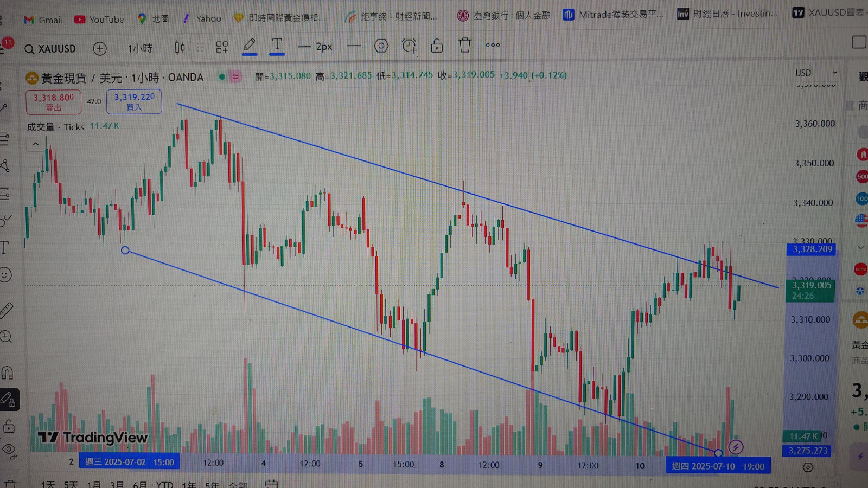Open the chart settings gear
The image size is (868, 488).
click(381, 46)
